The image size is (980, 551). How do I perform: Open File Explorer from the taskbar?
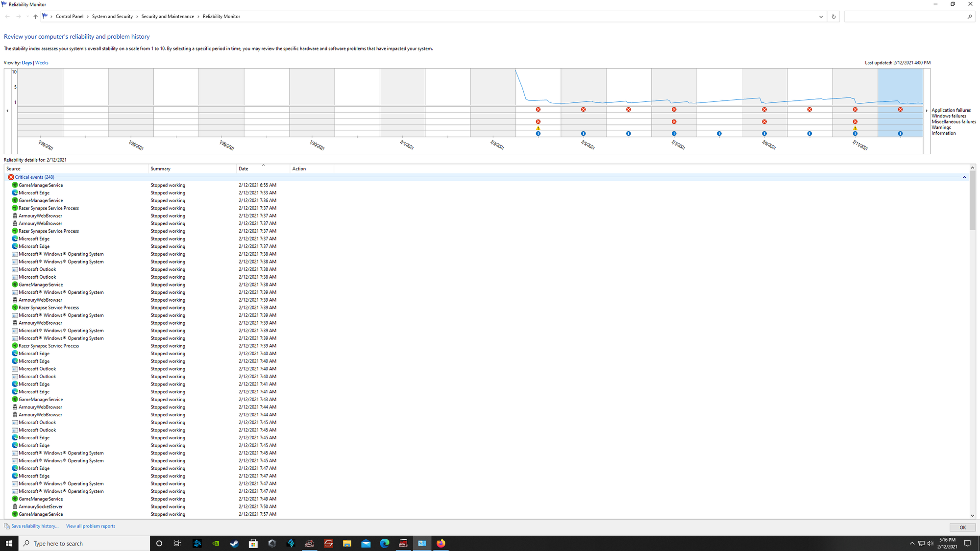pyautogui.click(x=347, y=543)
